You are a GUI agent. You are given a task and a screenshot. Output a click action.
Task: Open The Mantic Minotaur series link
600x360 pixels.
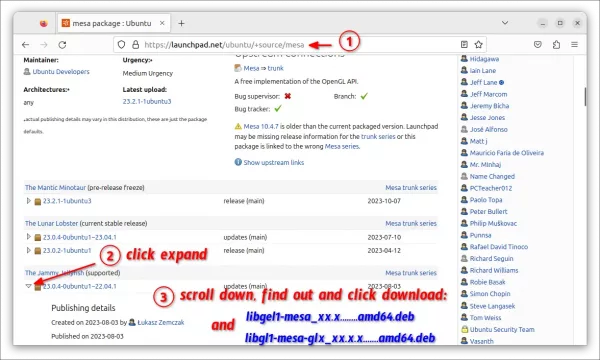coord(55,187)
